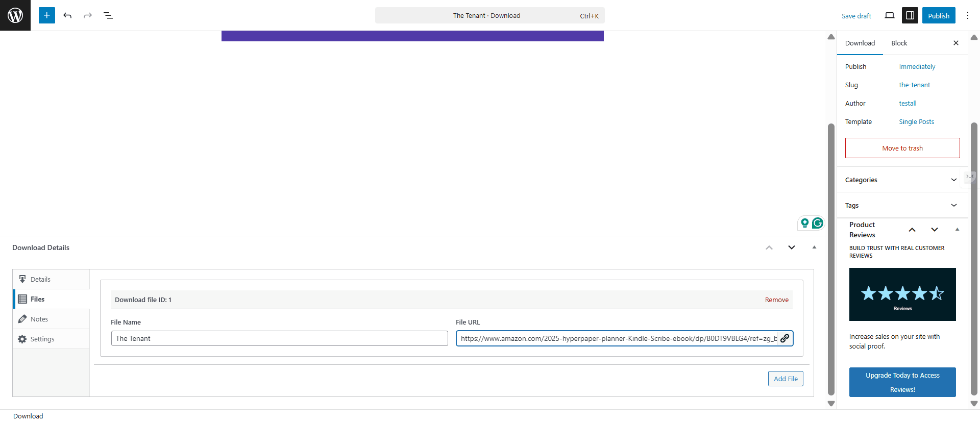
Task: Click the star reviews promo image
Action: click(902, 294)
